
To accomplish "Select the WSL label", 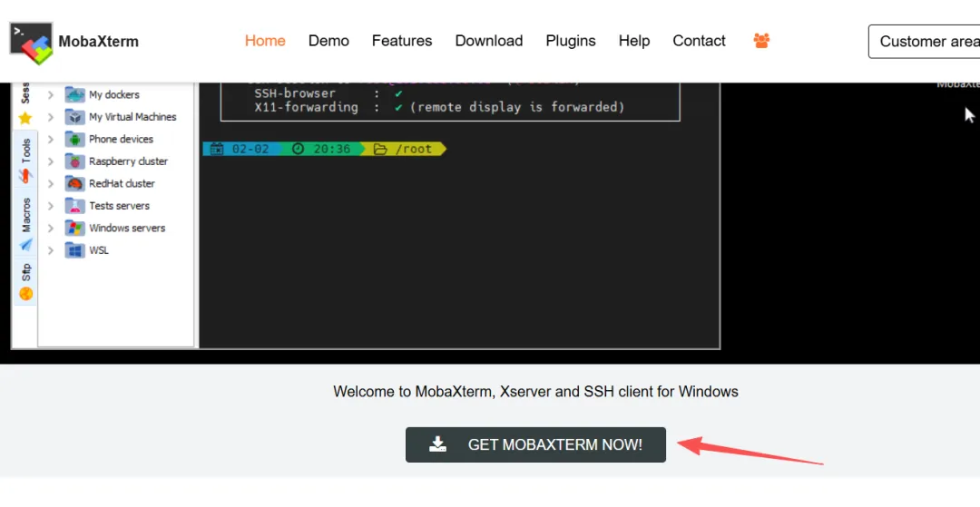I will tap(99, 250).
